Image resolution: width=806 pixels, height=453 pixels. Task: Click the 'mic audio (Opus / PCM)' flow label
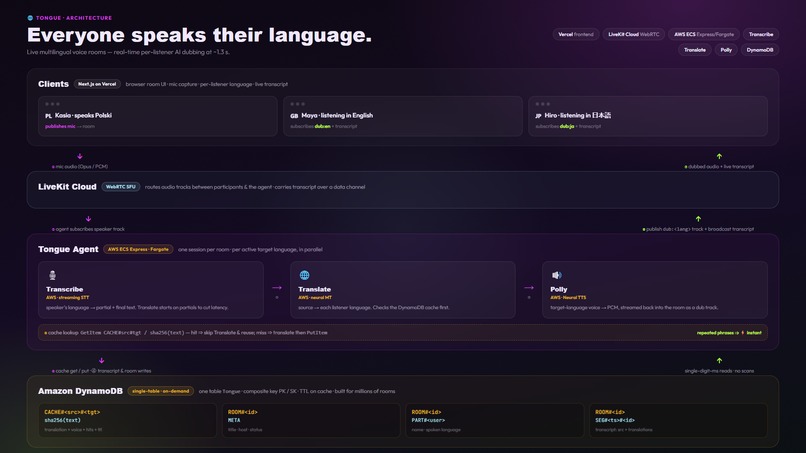[x=80, y=167]
